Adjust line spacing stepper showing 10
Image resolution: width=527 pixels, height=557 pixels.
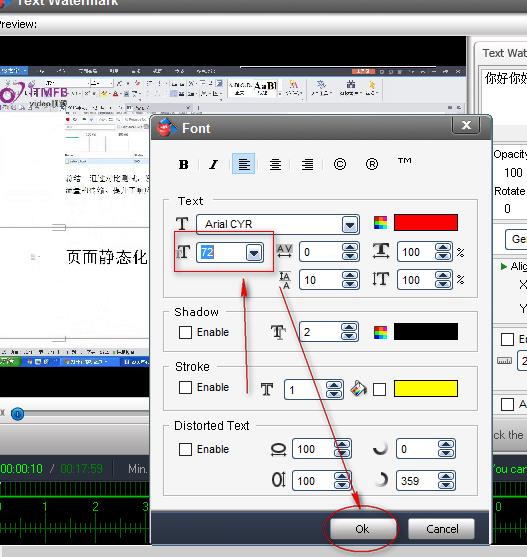pos(350,280)
